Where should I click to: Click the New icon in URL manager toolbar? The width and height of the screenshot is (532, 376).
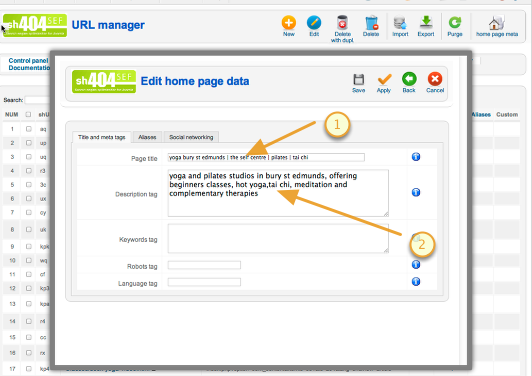(x=289, y=23)
